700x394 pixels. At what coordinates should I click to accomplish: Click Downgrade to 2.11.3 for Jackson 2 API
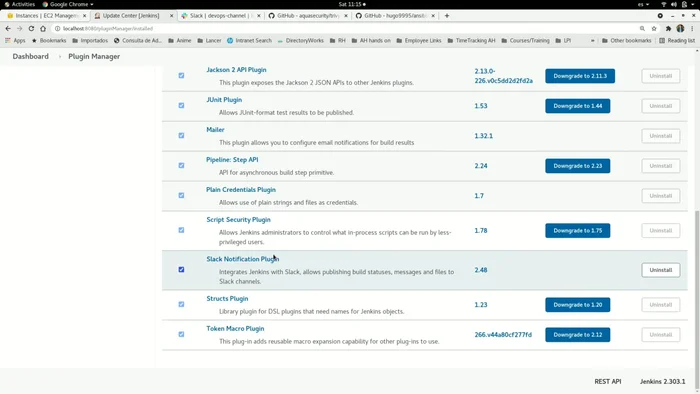click(580, 76)
